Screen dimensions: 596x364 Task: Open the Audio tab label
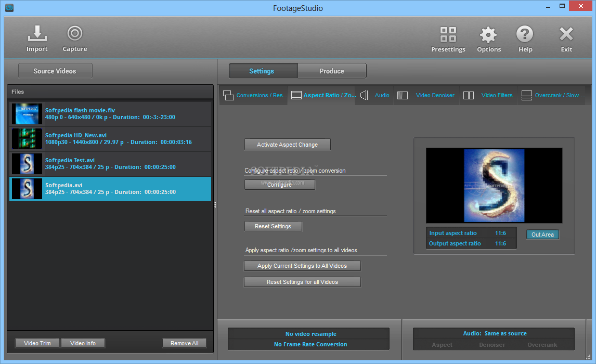tap(382, 95)
